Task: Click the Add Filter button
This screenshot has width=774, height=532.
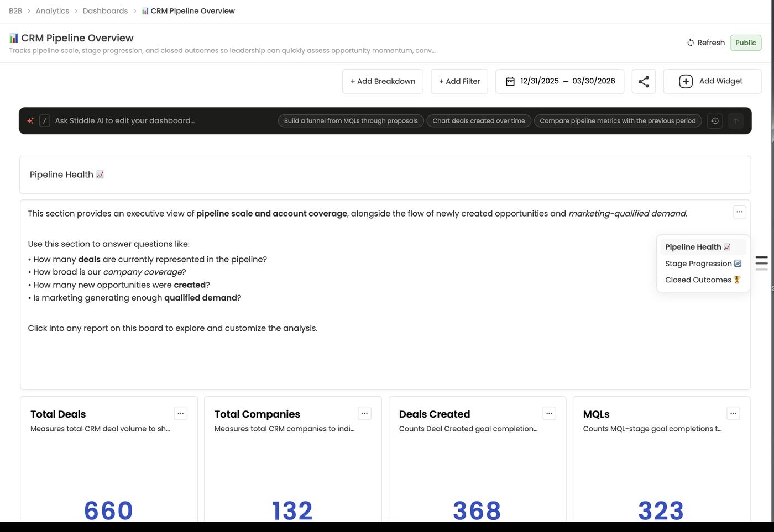Action: click(459, 81)
